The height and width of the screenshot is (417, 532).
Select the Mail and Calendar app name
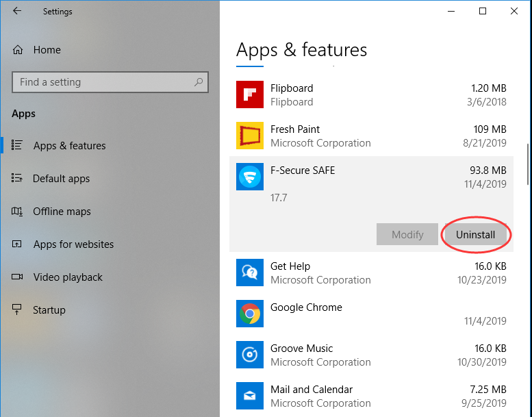tap(312, 390)
